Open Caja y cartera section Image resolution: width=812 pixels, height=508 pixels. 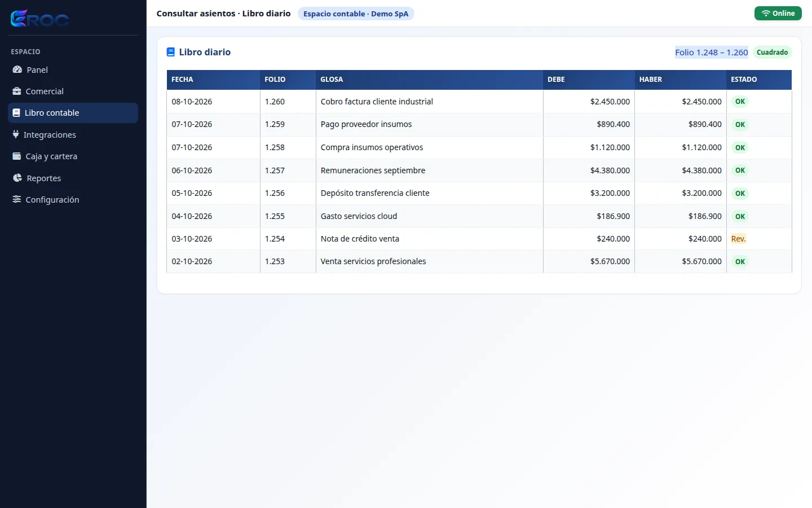tap(73, 156)
